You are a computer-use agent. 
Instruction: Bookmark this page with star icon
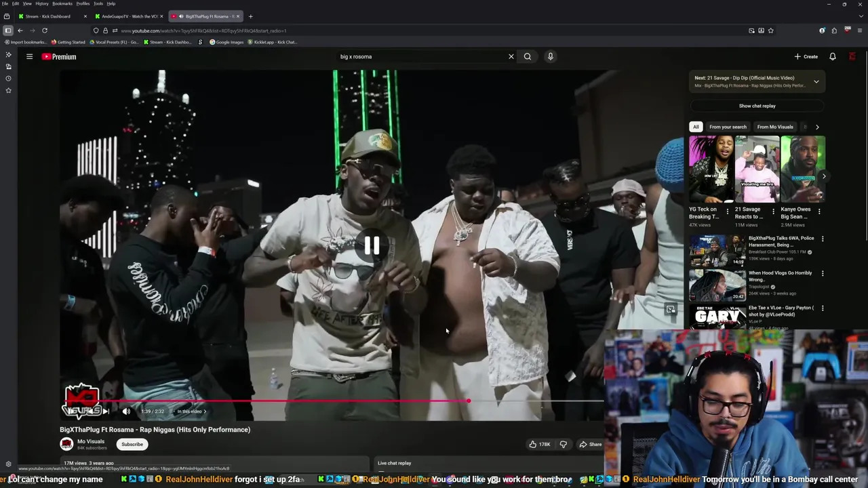(770, 30)
